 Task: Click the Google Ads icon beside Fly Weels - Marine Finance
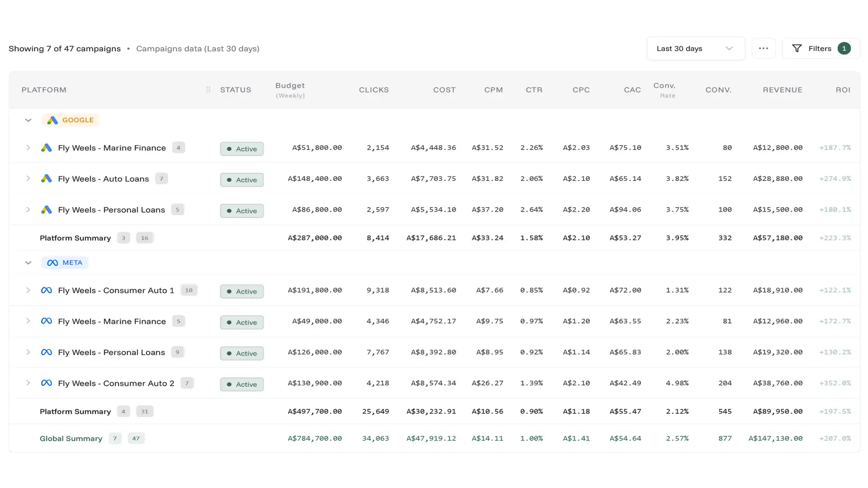(x=47, y=148)
